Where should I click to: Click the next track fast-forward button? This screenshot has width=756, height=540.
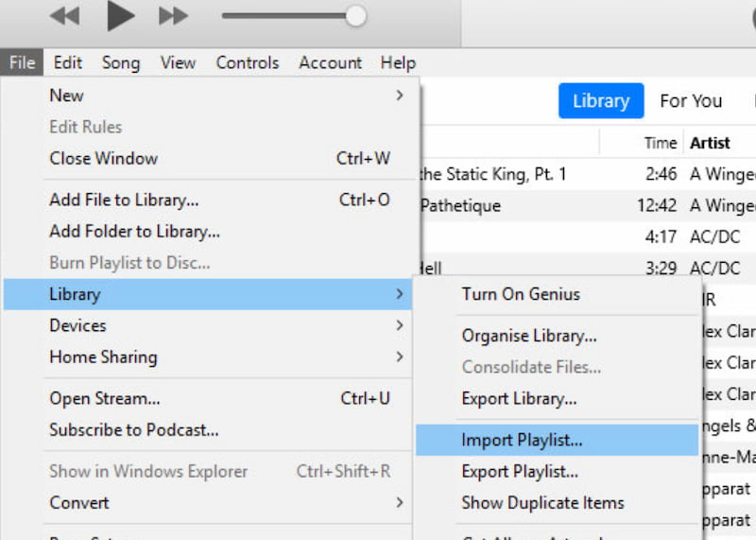(173, 16)
